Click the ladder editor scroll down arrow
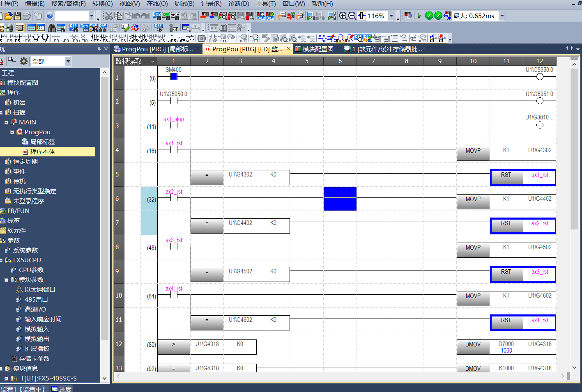 [574, 367]
